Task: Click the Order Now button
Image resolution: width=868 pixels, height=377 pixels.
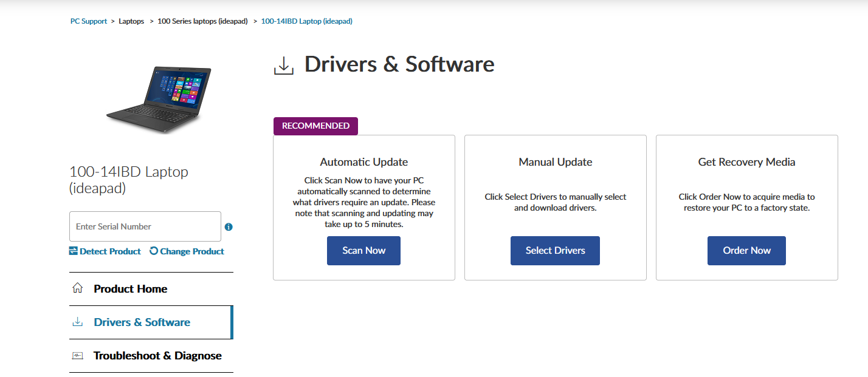Action: 746,251
